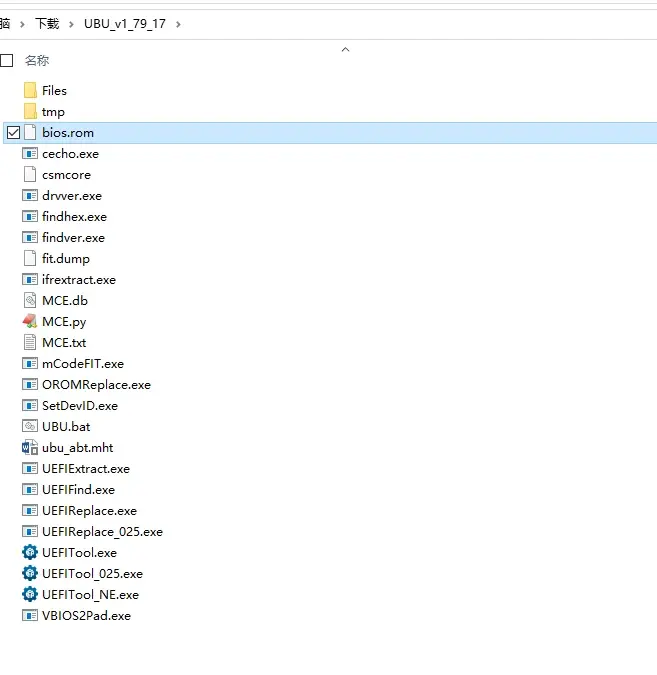The width and height of the screenshot is (657, 675).
Task: Select the tmp folder name
Action: pyautogui.click(x=53, y=112)
